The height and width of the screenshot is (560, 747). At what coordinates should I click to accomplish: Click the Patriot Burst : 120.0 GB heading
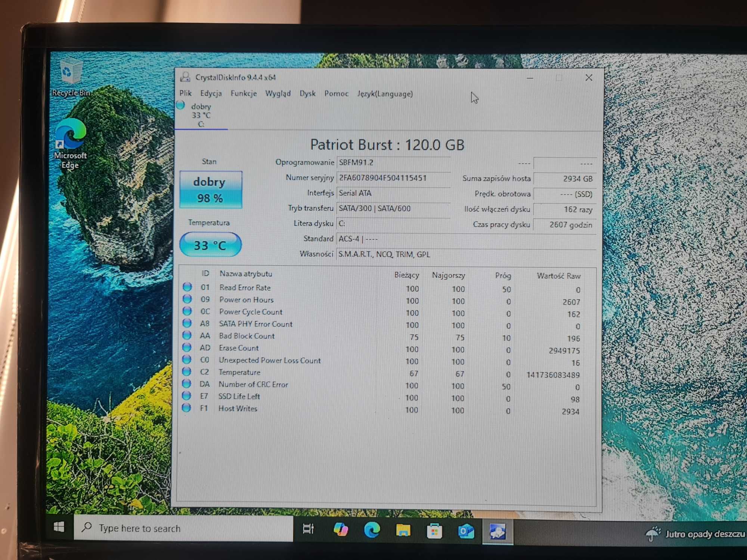[x=387, y=145]
